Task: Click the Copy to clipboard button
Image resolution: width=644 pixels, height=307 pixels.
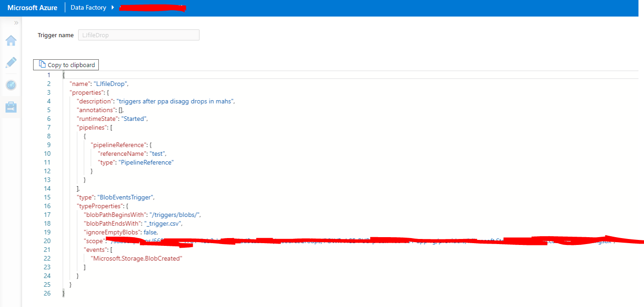Action: pos(66,64)
